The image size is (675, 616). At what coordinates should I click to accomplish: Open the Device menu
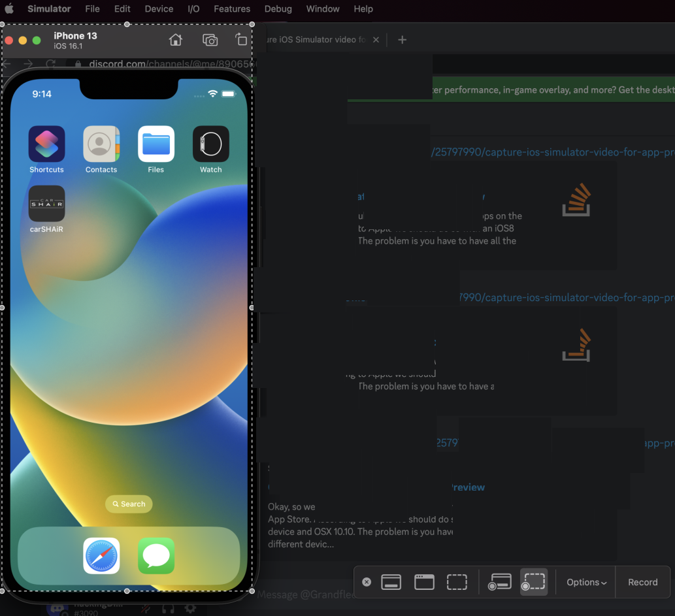(x=159, y=9)
